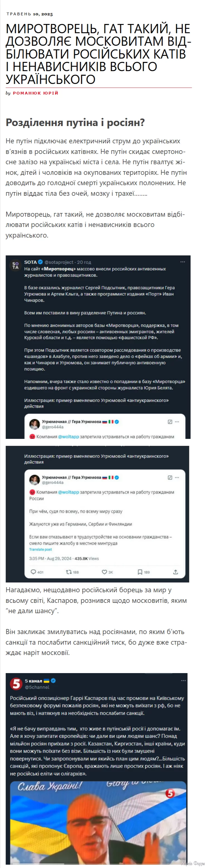This screenshot has width=208, height=868.
Task: Click the Translate post link
Action: 40,549
